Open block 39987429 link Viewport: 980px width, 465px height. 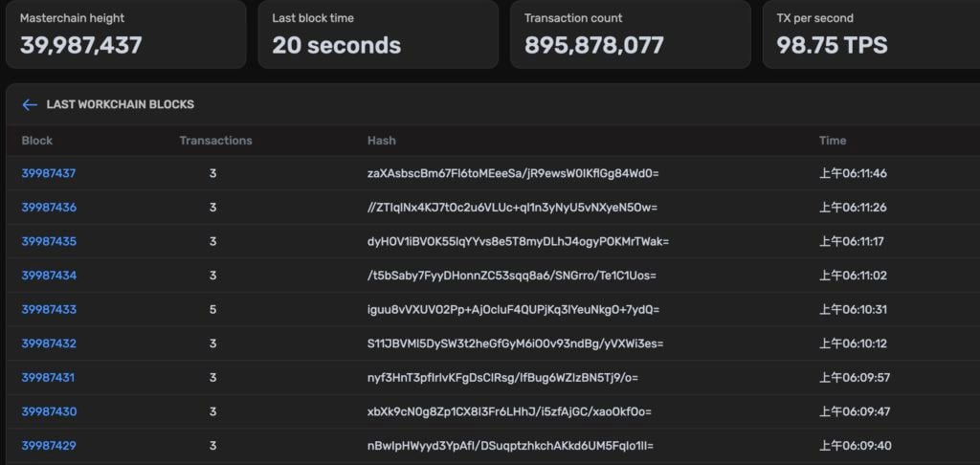49,446
